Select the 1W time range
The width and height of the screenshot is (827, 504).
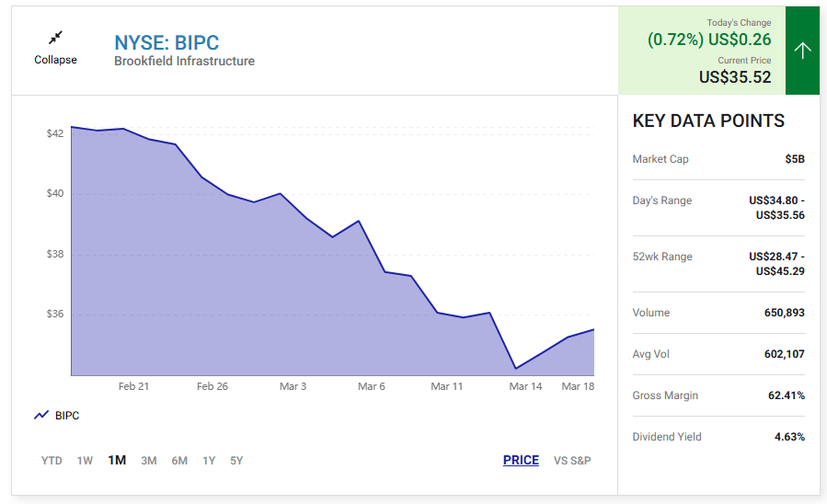pyautogui.click(x=85, y=460)
